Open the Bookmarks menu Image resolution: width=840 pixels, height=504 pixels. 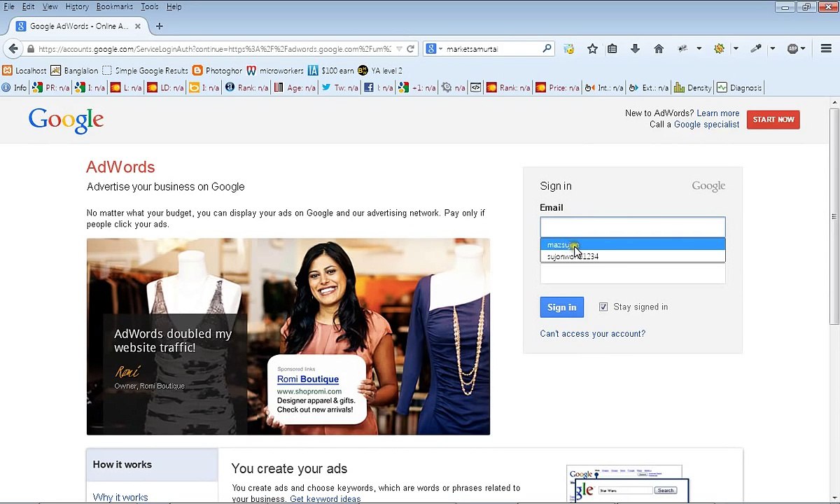[114, 6]
